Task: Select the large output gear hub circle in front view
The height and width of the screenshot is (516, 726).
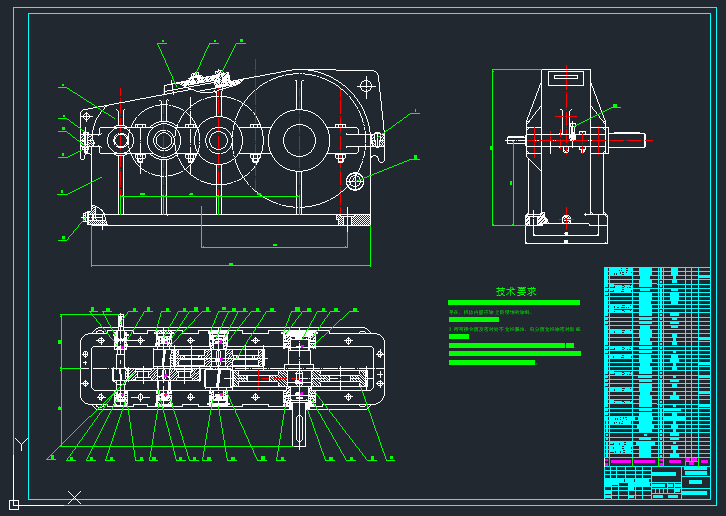Action: point(299,140)
